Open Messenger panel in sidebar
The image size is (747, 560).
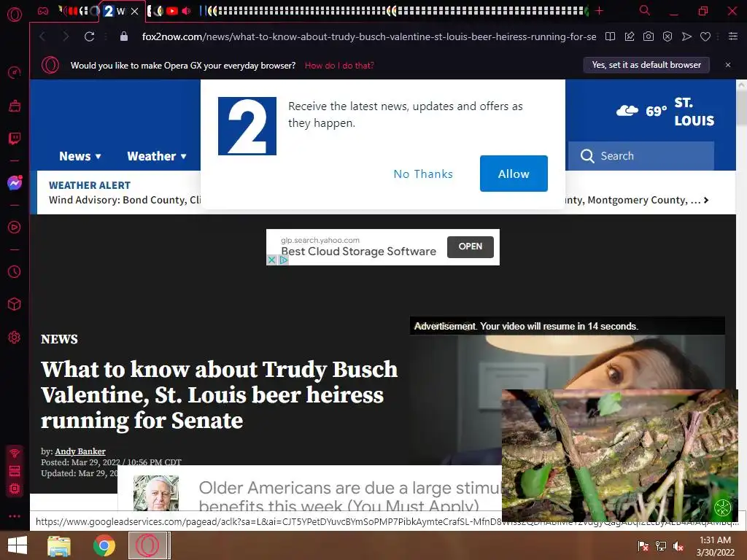coord(15,183)
